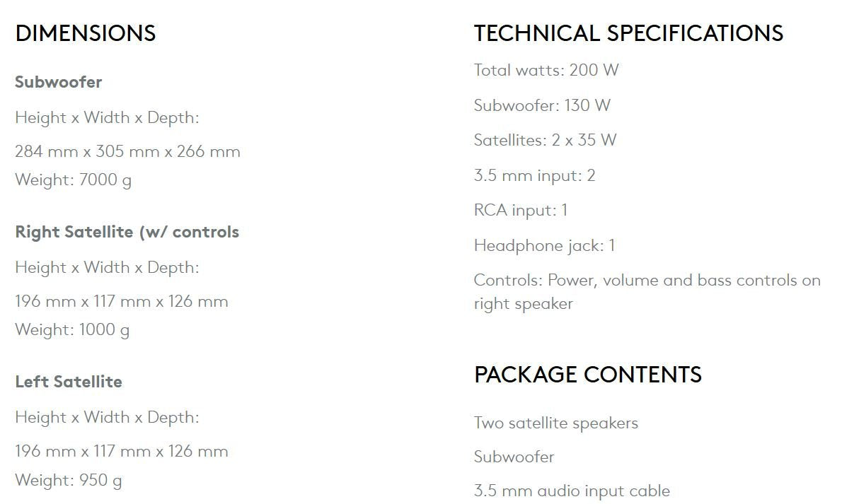
Task: Click the RCA input: 1 line
Action: [520, 211]
